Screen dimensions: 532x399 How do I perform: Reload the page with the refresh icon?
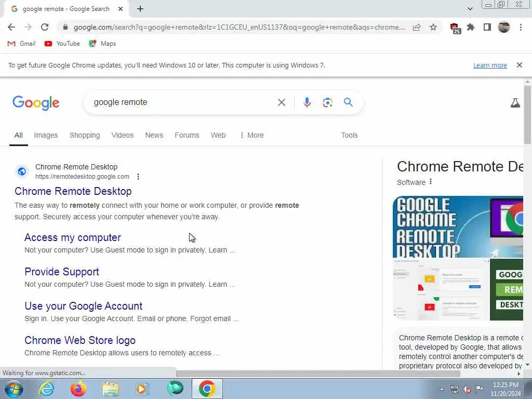45,27
